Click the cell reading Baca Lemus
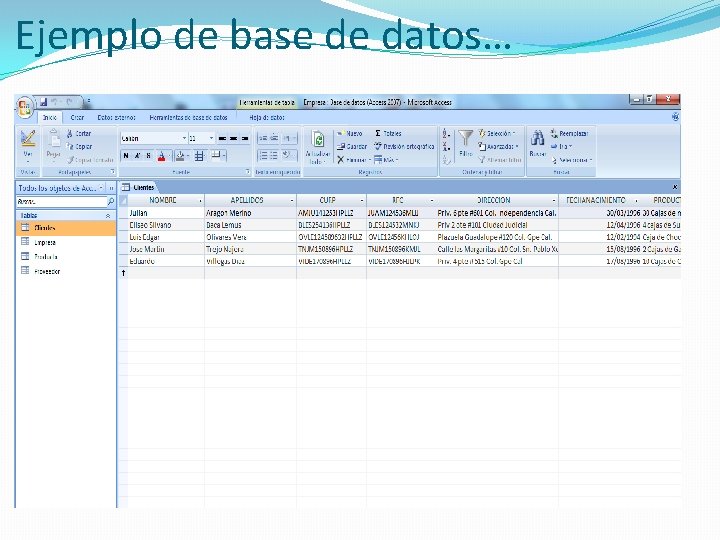The image size is (720, 540). pyautogui.click(x=250, y=225)
